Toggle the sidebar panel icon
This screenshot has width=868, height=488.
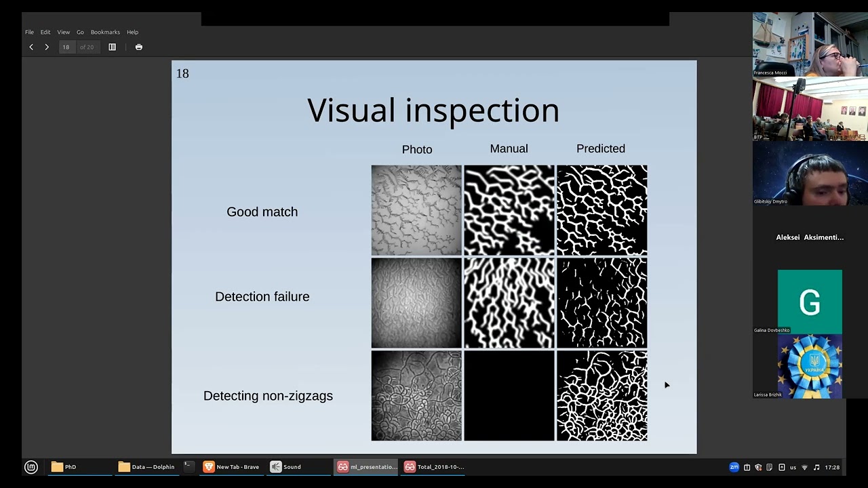113,47
